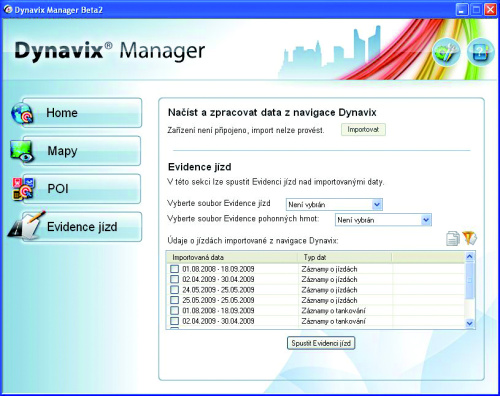Open the Evidence pohonných hmot dropdown
This screenshot has width=500, height=396.
click(x=426, y=220)
